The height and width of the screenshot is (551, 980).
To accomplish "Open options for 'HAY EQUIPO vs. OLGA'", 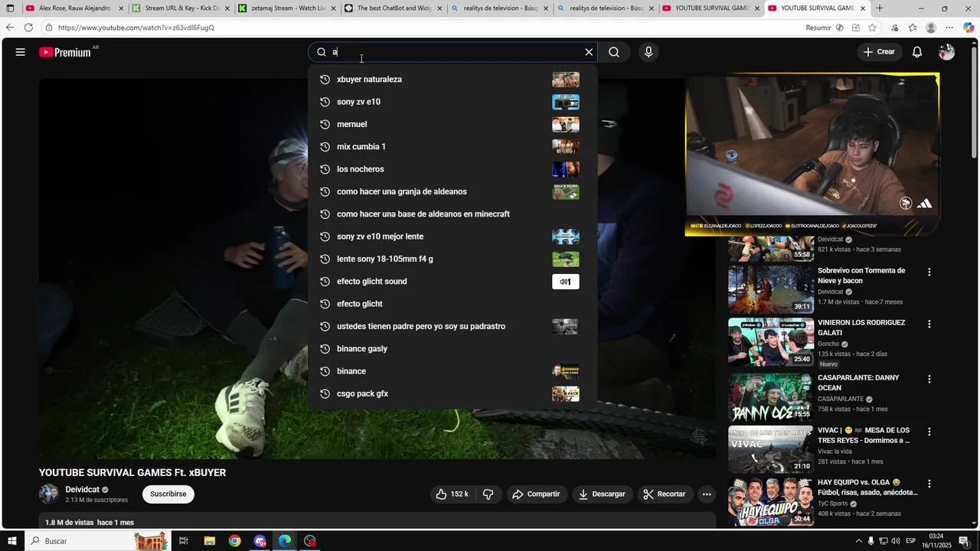I will pos(929,484).
